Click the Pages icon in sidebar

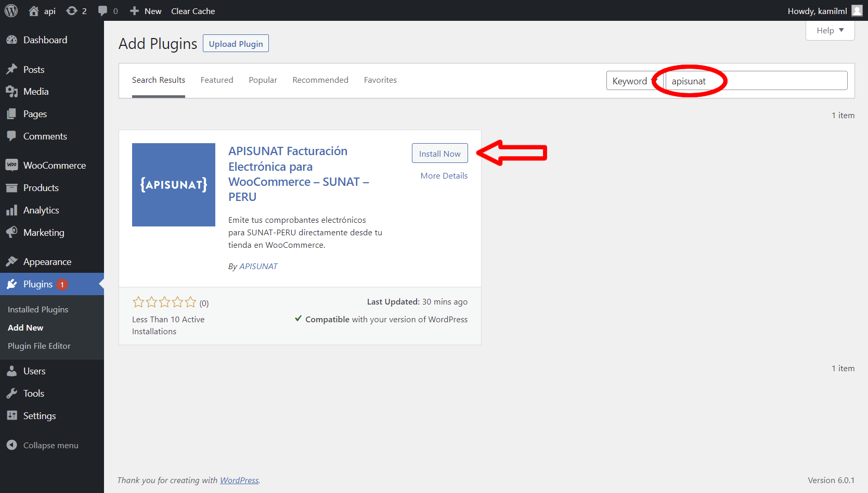pyautogui.click(x=11, y=114)
